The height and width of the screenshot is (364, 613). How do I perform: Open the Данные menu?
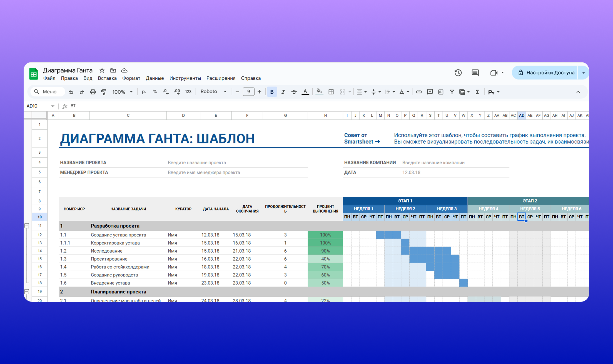[x=155, y=78]
